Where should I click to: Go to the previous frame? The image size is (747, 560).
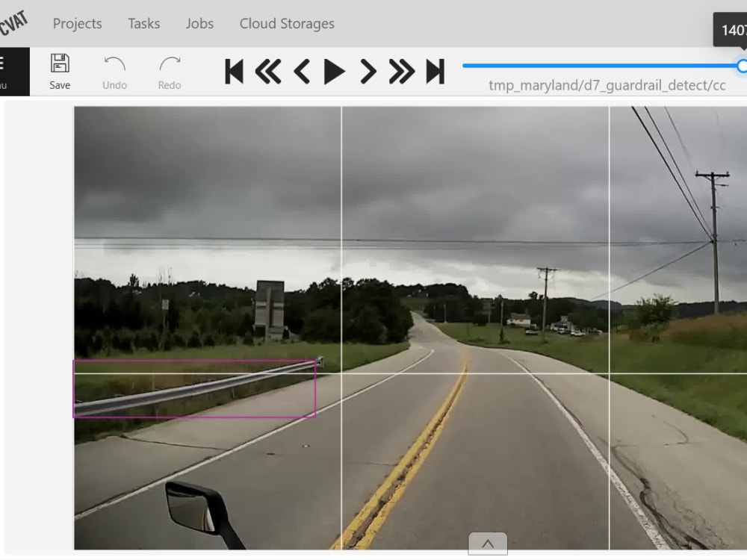click(x=302, y=72)
